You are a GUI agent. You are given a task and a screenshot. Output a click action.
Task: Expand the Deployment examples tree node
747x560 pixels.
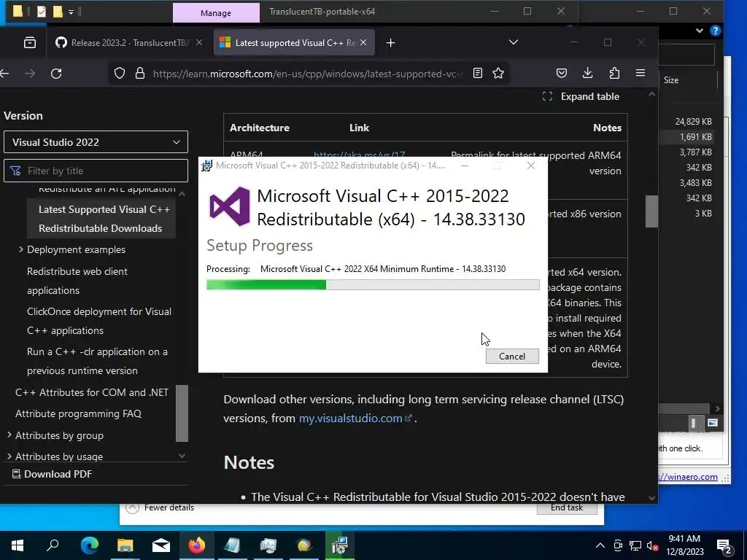point(20,249)
